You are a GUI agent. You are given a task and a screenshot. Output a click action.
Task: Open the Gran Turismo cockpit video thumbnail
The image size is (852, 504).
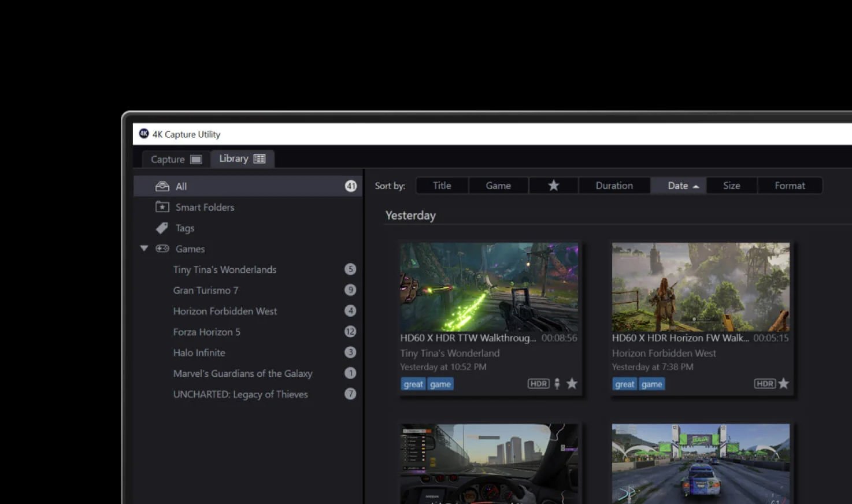pos(489,464)
